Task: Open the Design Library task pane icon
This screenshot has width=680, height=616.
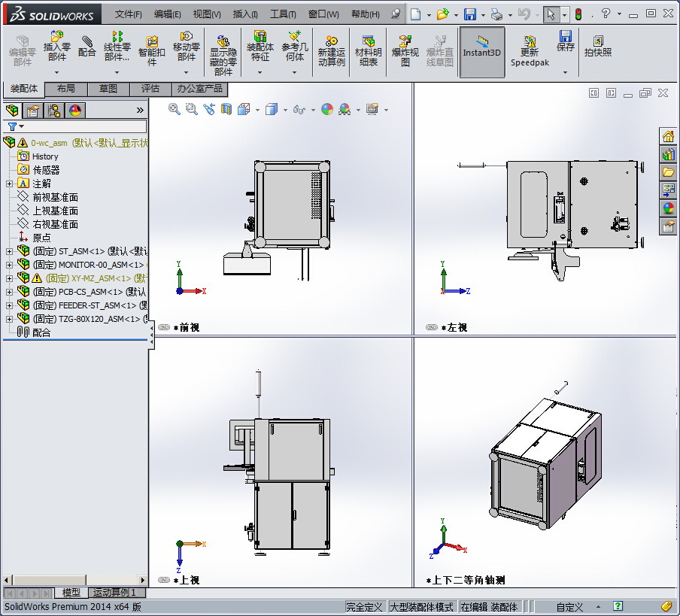Action: (668, 154)
